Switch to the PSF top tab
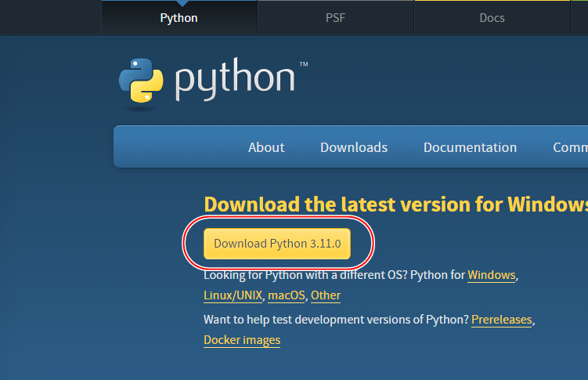 336,18
